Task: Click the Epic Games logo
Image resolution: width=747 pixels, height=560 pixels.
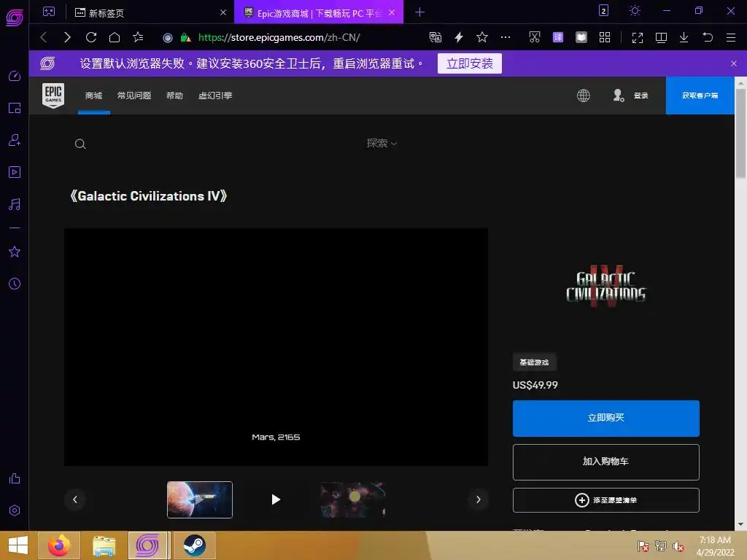Action: (53, 96)
